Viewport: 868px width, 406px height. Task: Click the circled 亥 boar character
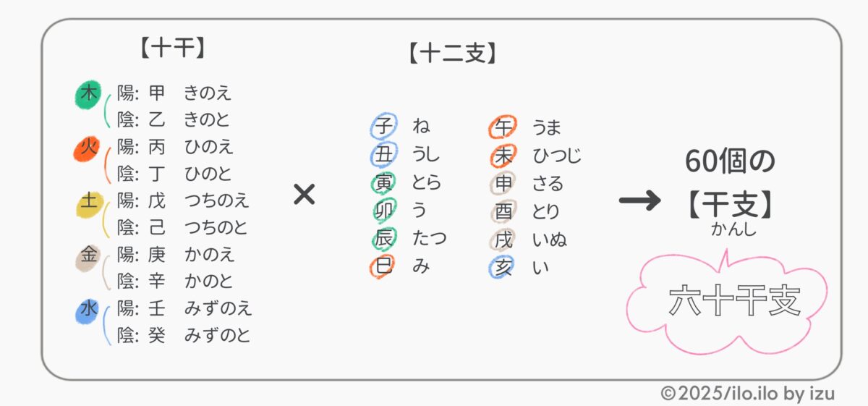[x=502, y=267]
